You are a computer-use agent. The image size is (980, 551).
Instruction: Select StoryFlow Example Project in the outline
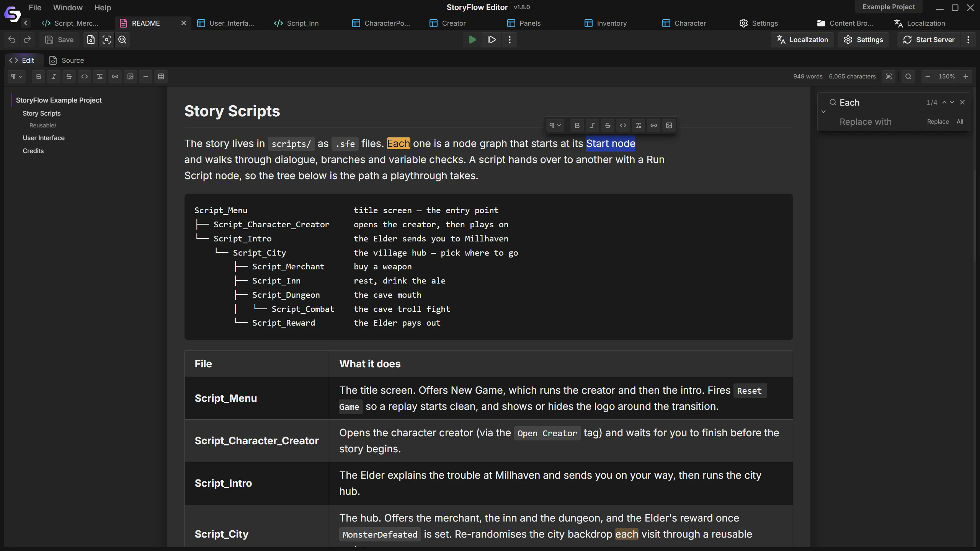coord(59,100)
